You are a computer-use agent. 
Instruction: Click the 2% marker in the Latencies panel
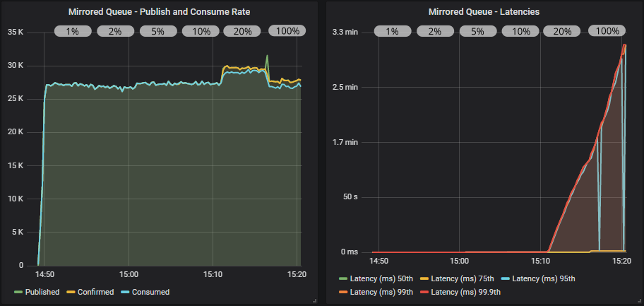tap(435, 31)
